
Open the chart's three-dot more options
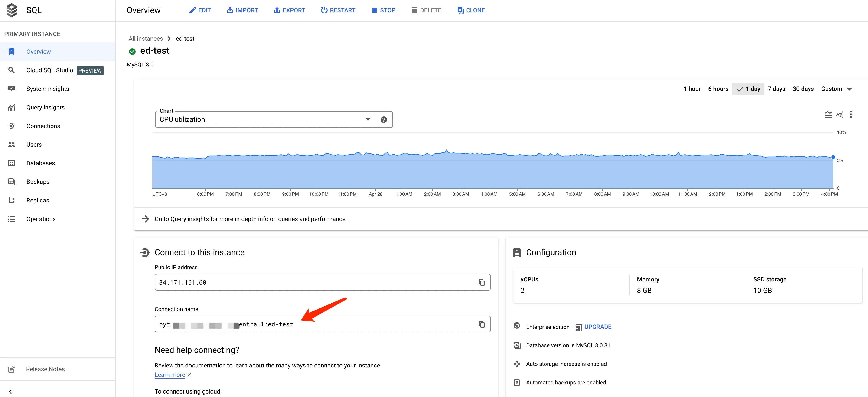851,115
